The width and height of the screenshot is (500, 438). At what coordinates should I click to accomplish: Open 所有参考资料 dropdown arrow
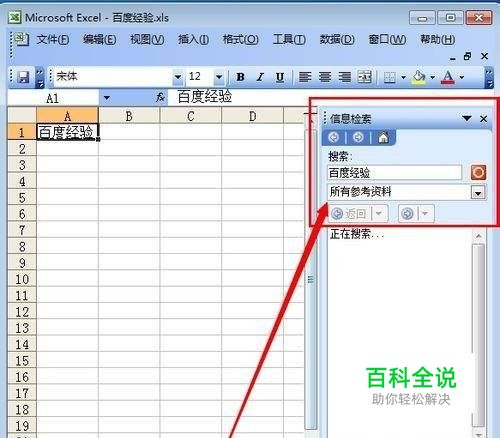(478, 193)
